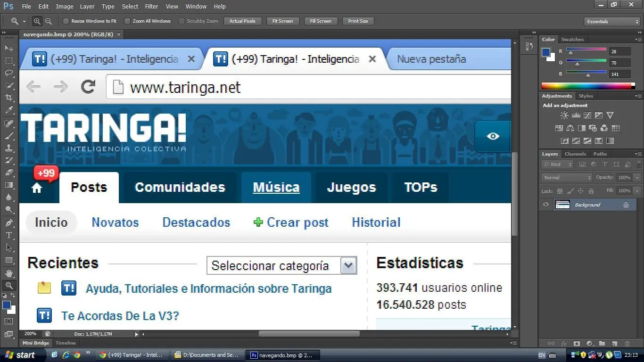Select the Pen tool
The width and height of the screenshot is (644, 362).
[x=9, y=223]
